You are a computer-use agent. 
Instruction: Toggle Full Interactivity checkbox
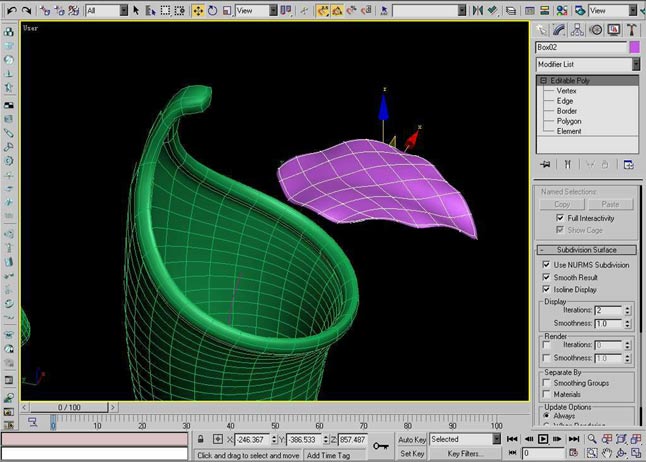559,218
